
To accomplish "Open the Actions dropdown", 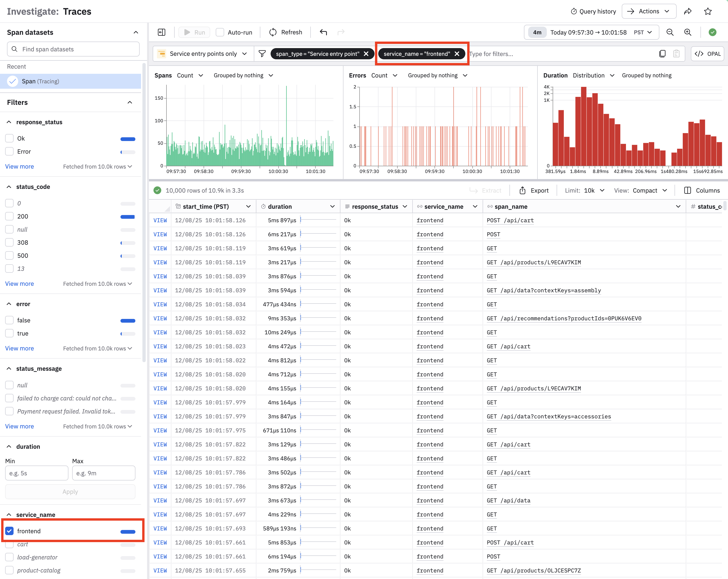I will click(648, 11).
